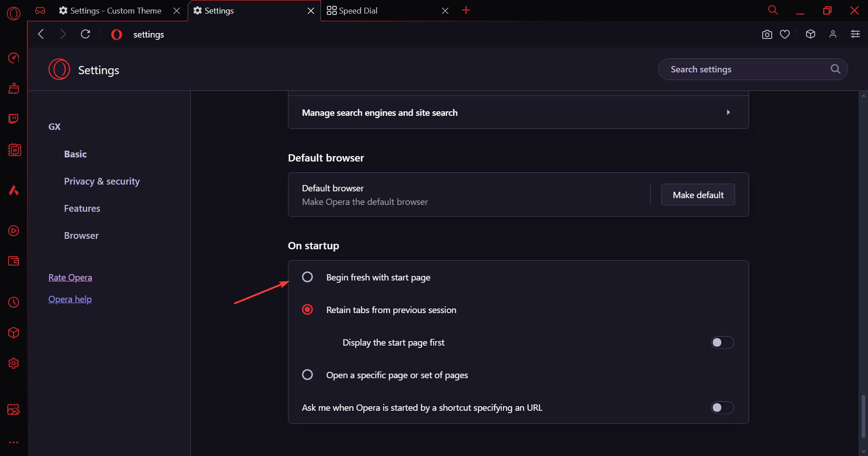Reload the settings page
The height and width of the screenshot is (456, 868).
coord(85,34)
